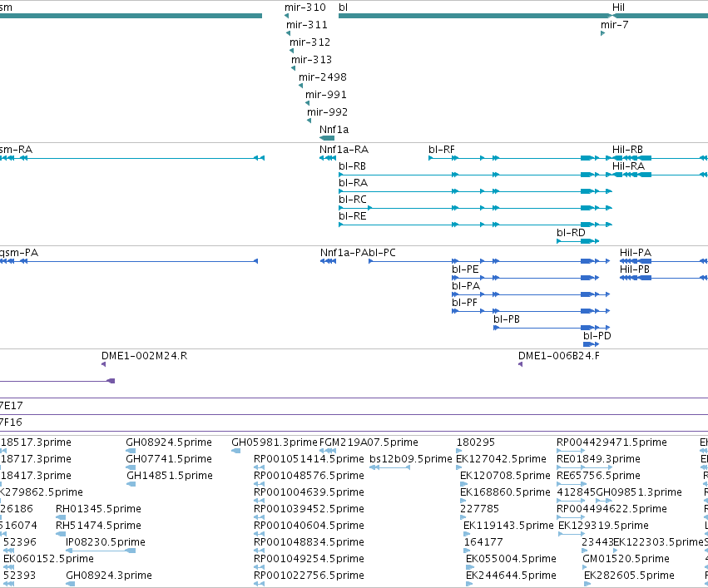Select the mir-313 label

(311, 60)
